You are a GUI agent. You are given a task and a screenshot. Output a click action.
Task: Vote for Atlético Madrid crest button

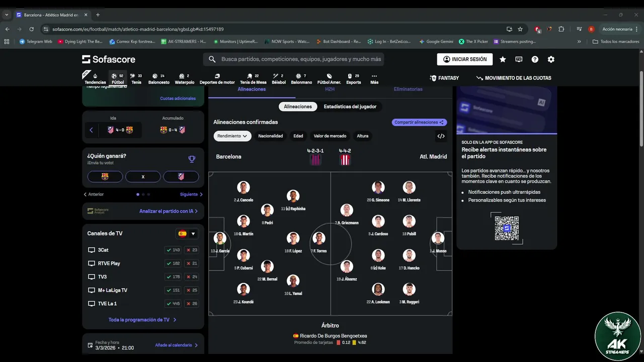click(181, 176)
